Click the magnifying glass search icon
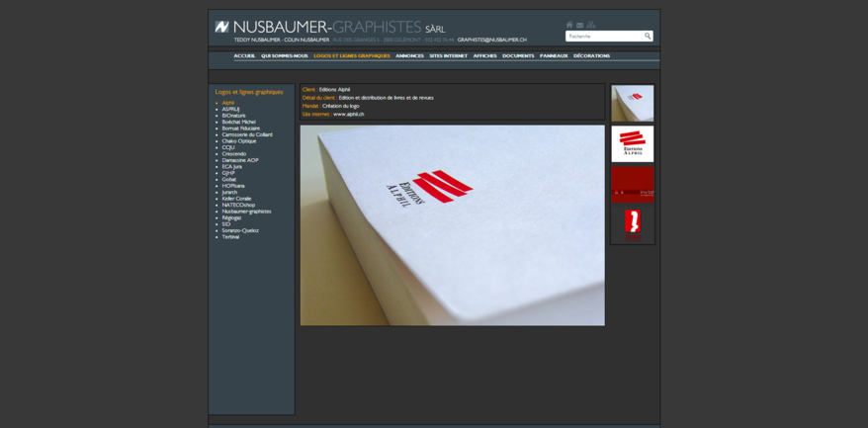The width and height of the screenshot is (868, 428). [x=648, y=36]
